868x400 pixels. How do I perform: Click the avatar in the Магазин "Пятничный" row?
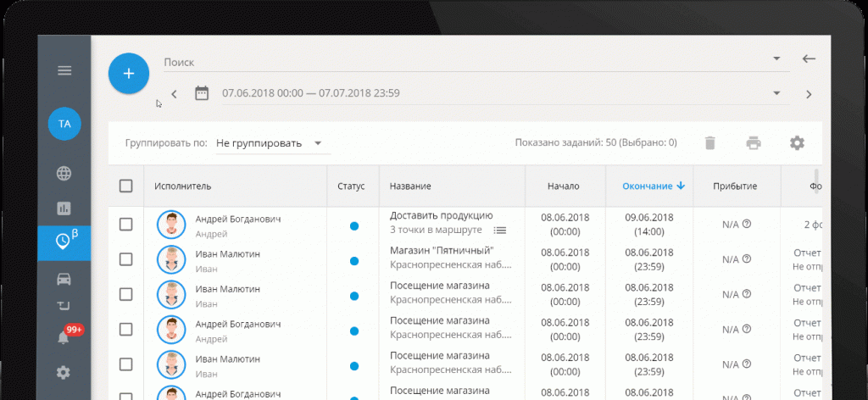(171, 259)
